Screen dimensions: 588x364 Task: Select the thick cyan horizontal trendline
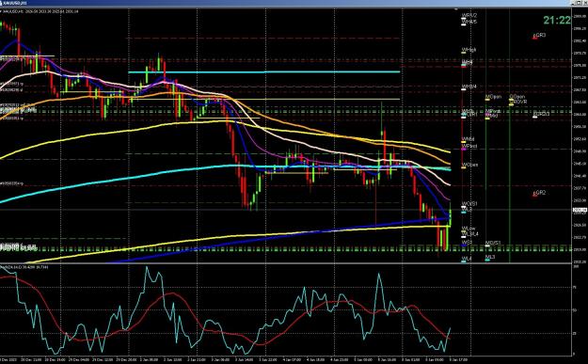[264, 71]
